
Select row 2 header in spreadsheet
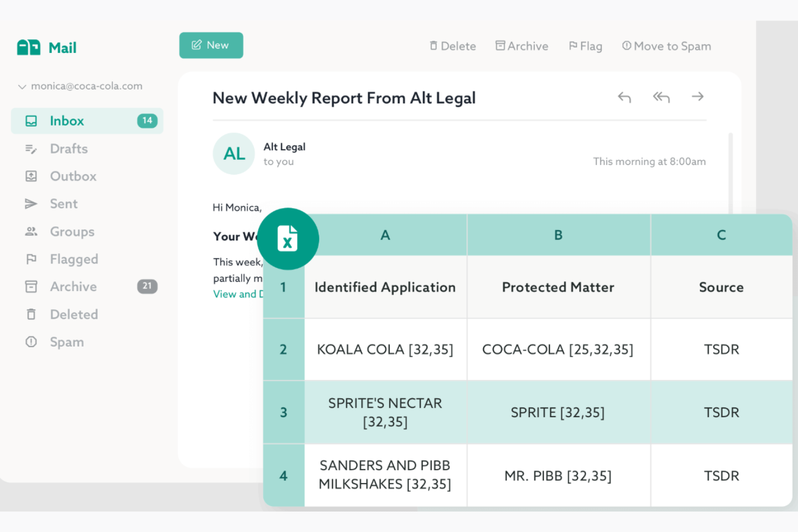click(x=284, y=350)
